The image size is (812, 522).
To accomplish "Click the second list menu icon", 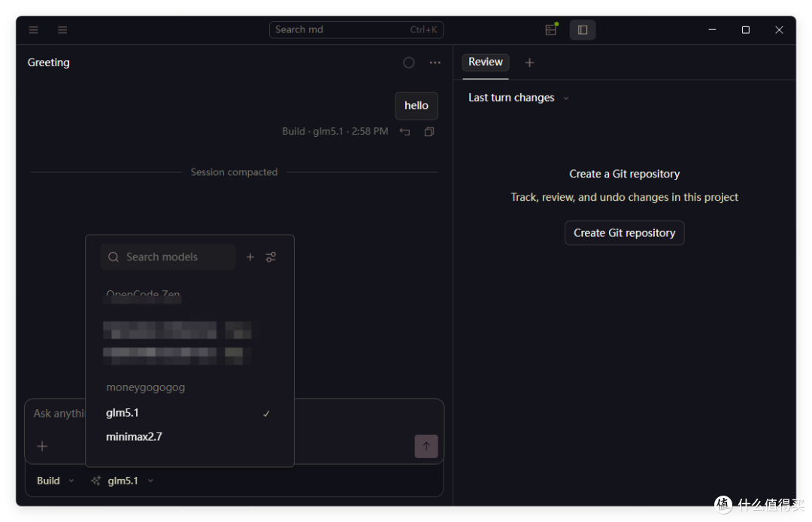I will coord(62,30).
